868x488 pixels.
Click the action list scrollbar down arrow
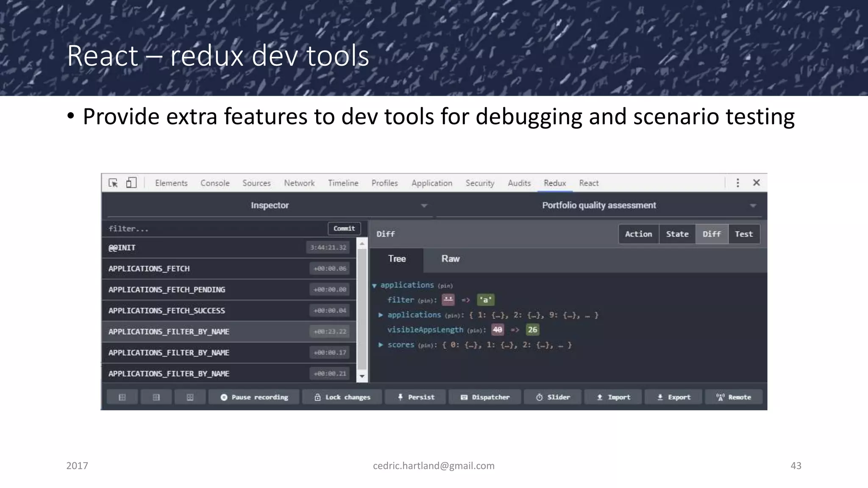tap(362, 376)
